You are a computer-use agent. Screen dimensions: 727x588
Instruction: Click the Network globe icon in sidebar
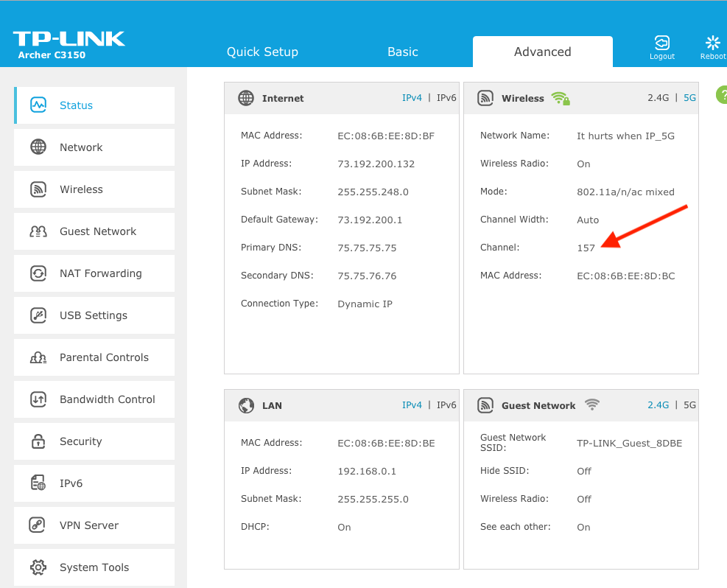coord(38,147)
